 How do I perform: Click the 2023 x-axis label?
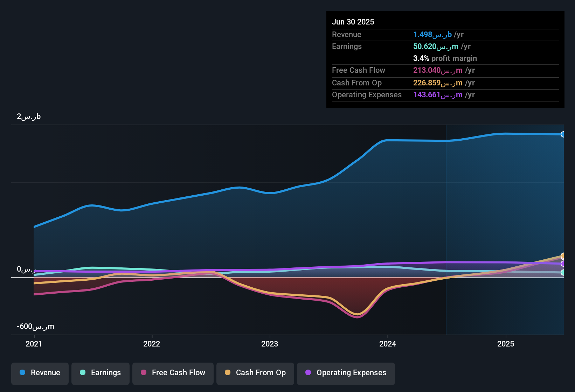(270, 344)
